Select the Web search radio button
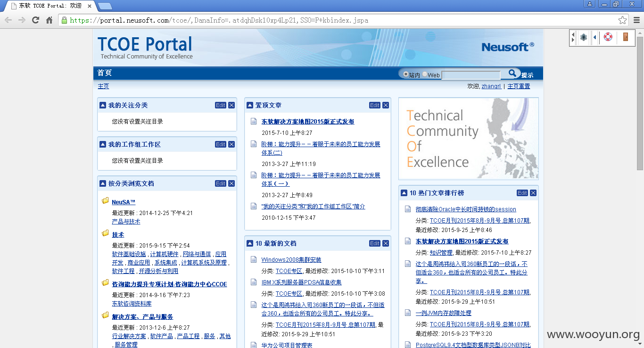Viewport: 644px width, 348px height. pyautogui.click(x=425, y=75)
